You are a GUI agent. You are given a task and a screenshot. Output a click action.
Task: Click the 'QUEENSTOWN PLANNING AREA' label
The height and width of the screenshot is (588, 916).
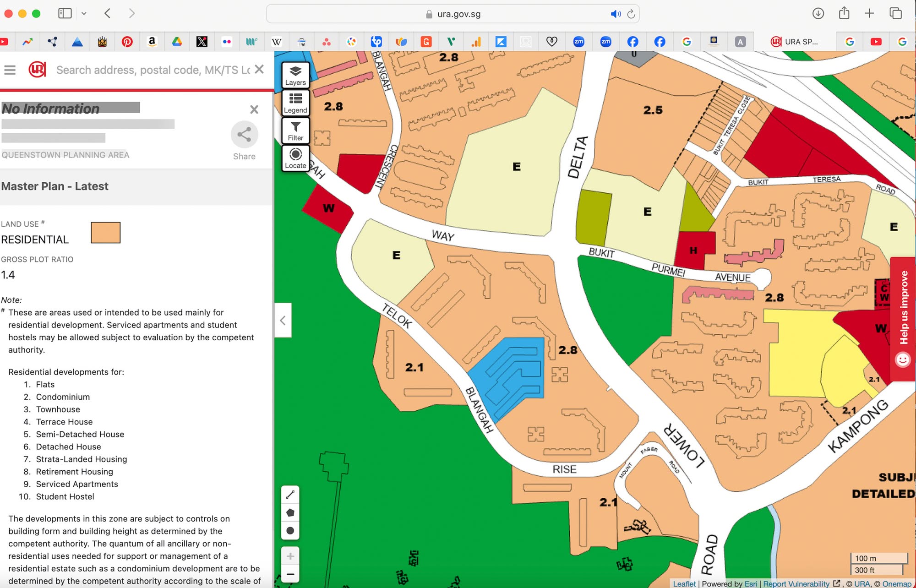65,155
